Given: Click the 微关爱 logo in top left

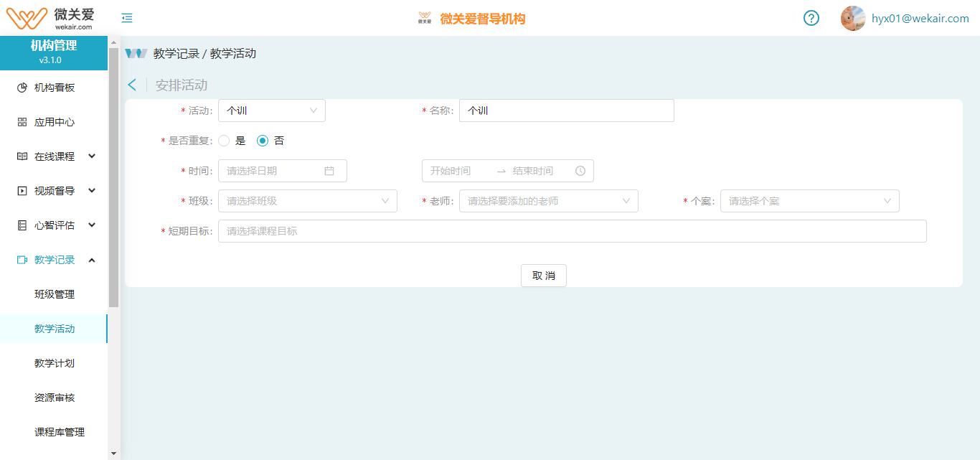Looking at the screenshot, I should [50, 18].
